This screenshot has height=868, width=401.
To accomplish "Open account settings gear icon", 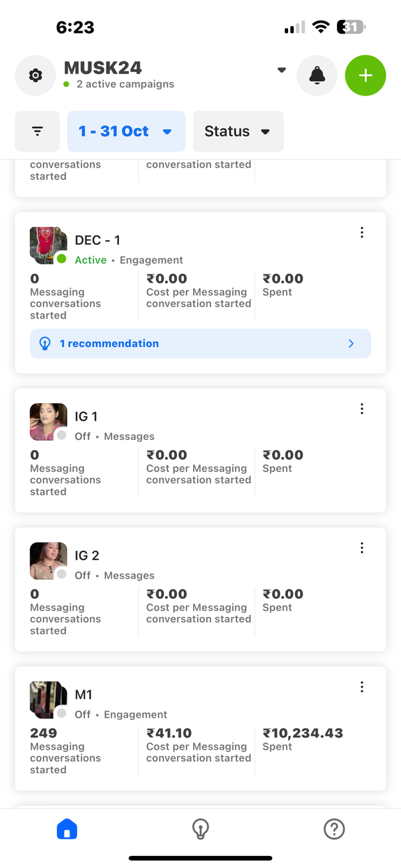I will tap(35, 75).
